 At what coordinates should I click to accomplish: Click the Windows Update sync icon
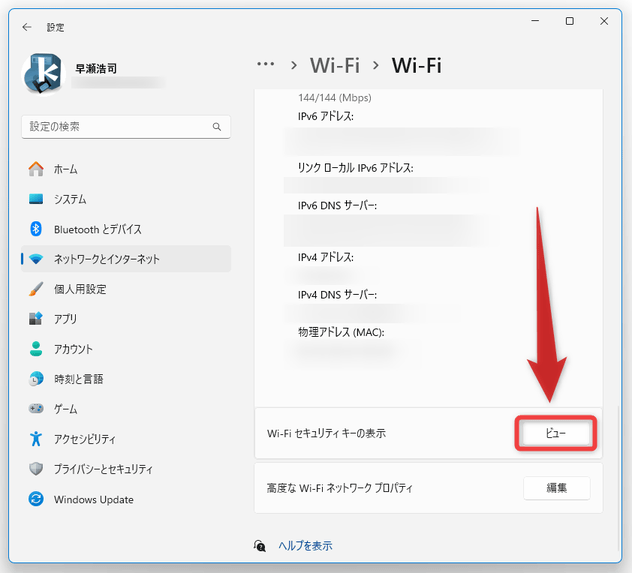click(x=36, y=499)
